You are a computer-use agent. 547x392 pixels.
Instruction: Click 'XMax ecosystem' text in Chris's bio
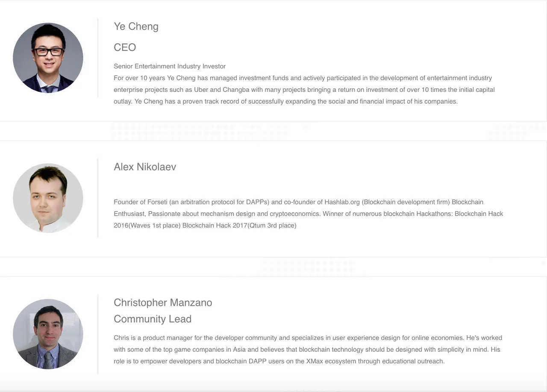328,361
